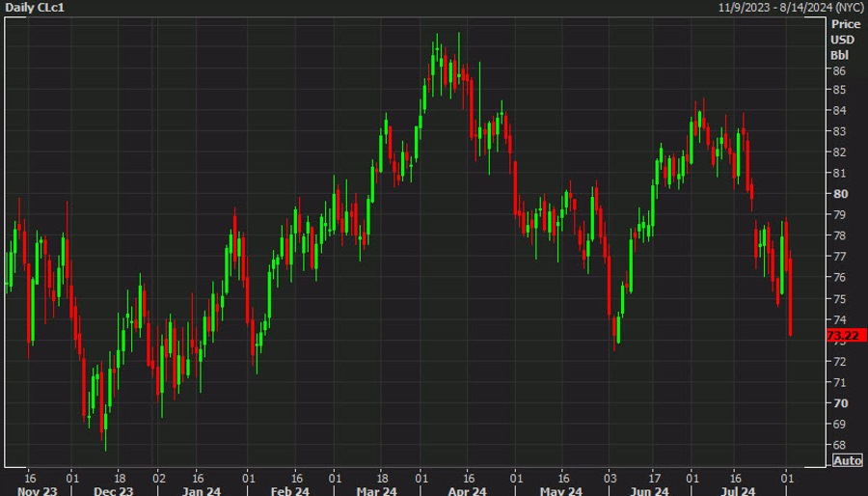The width and height of the screenshot is (868, 496).
Task: Click the 69 price axis label
Action: tap(839, 424)
